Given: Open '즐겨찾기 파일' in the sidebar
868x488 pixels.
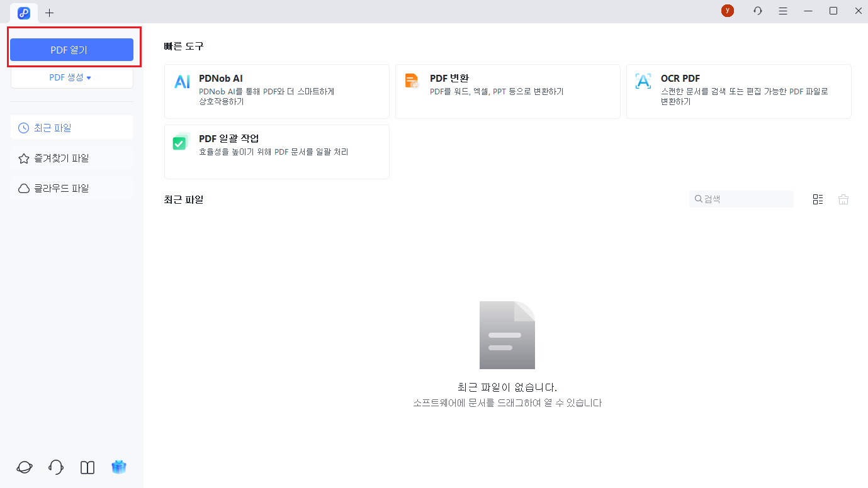Looking at the screenshot, I should pos(72,158).
